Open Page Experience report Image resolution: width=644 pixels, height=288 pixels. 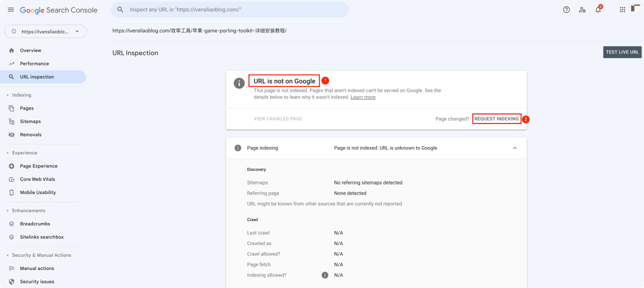tap(38, 166)
